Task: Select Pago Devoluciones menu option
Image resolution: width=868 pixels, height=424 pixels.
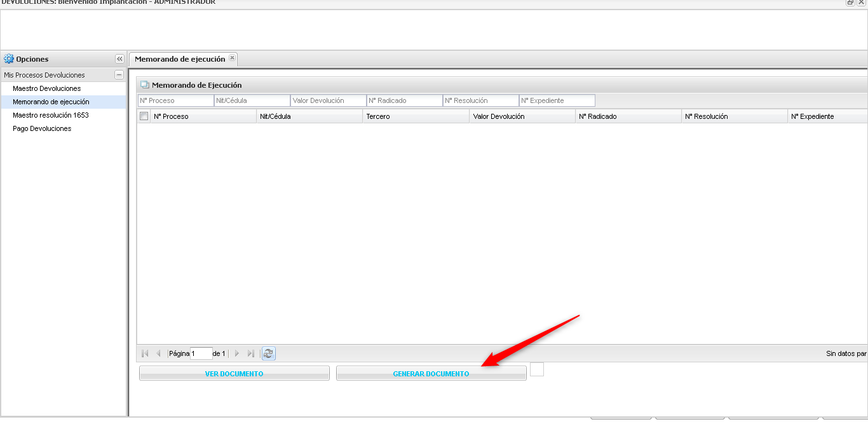Action: pos(42,128)
